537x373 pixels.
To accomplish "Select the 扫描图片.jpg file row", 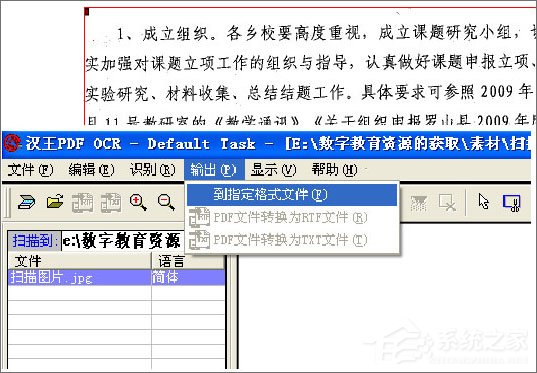I will (x=116, y=277).
